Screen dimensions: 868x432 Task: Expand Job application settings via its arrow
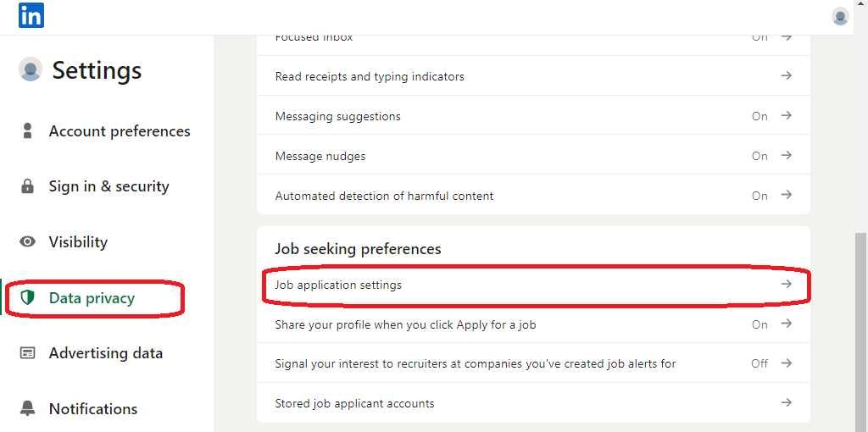[x=786, y=284]
